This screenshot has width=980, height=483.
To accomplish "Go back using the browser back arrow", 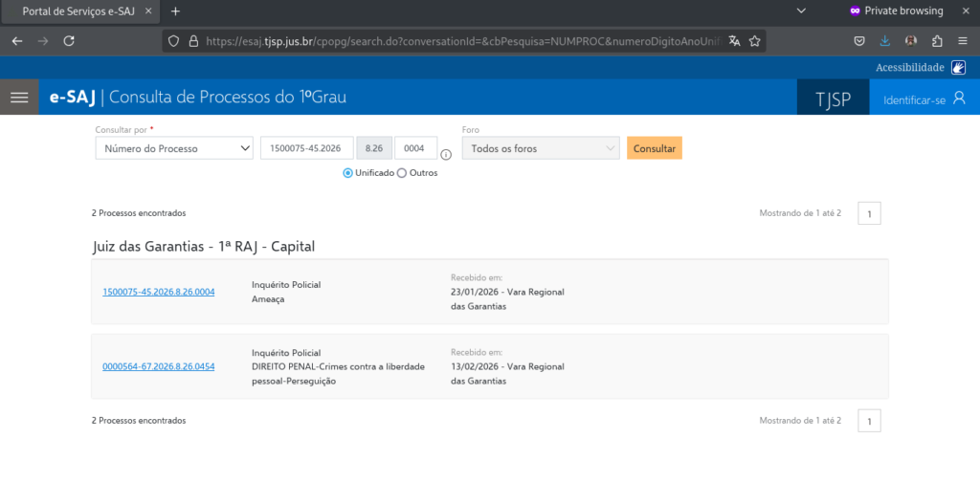I will coord(17,41).
